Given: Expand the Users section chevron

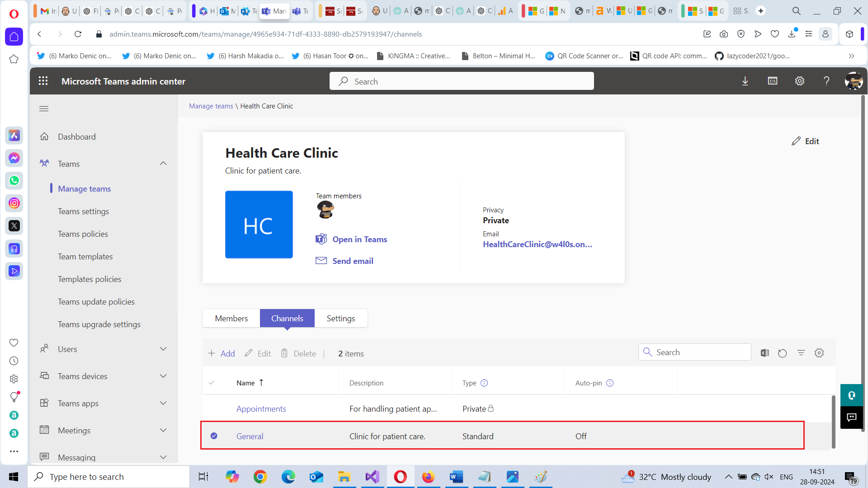Looking at the screenshot, I should tap(163, 349).
